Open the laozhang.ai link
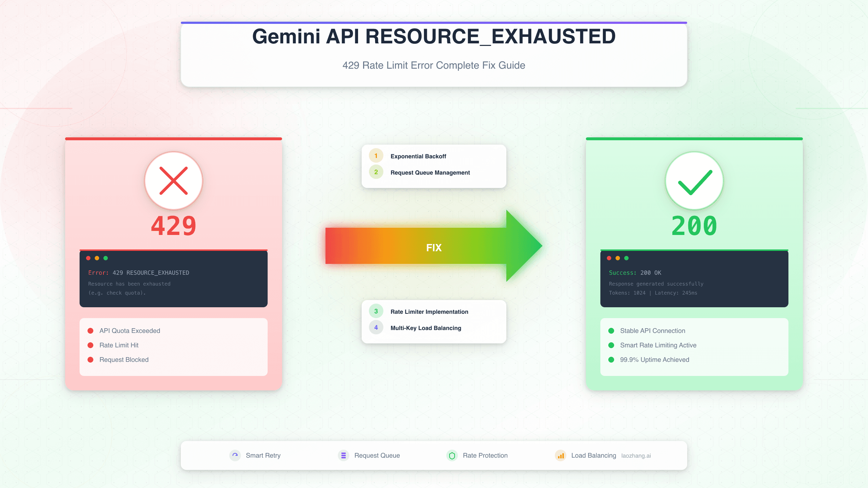 tap(636, 455)
